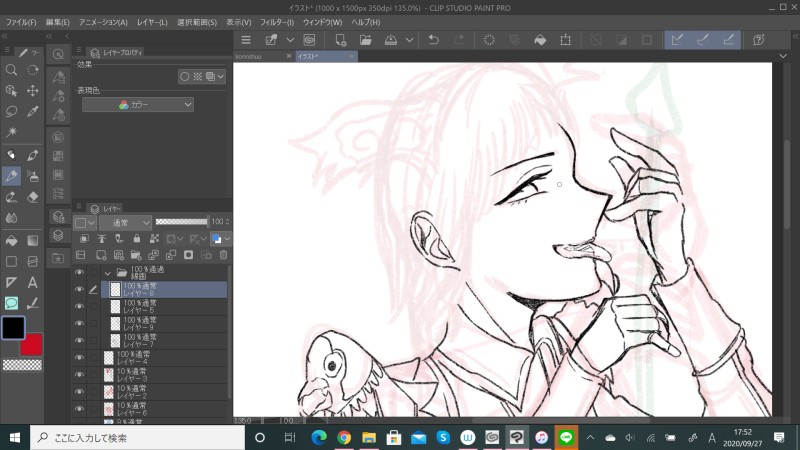The width and height of the screenshot is (800, 450).
Task: Click Scale/Rotate transform icon in command bar
Action: 565,40
